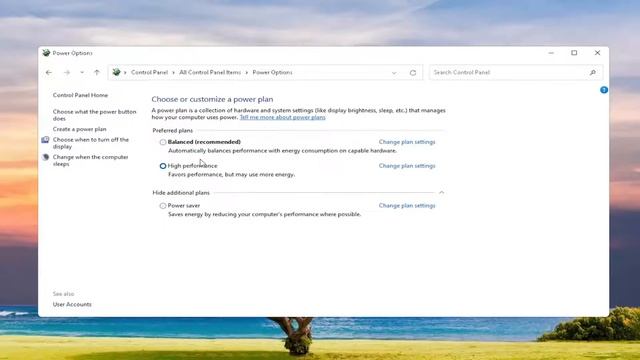
Task: Click the Back navigation arrow
Action: (x=49, y=73)
